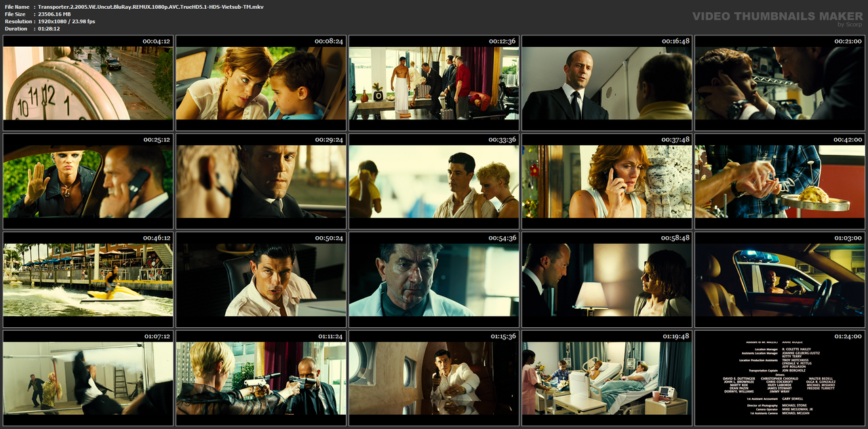The height and width of the screenshot is (429, 868).
Task: Click the file name text ending in Vietsub-TM.mkv
Action: [151, 7]
